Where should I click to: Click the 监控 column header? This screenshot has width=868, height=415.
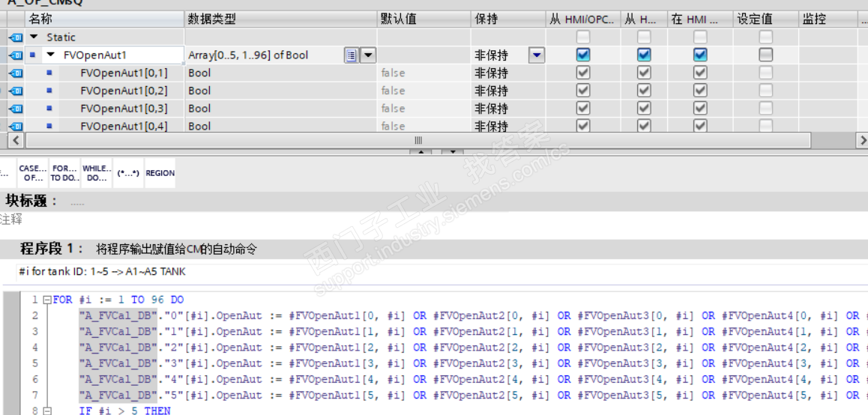coord(828,19)
